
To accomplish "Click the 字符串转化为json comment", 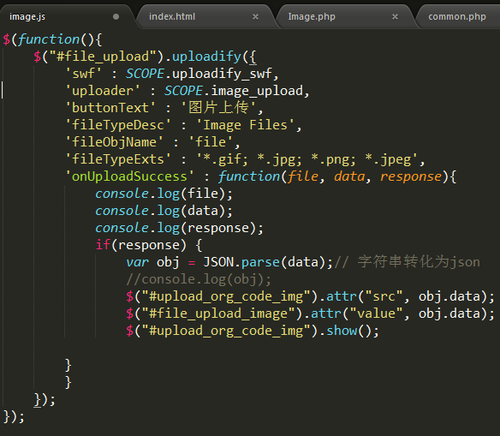I will click(x=407, y=262).
